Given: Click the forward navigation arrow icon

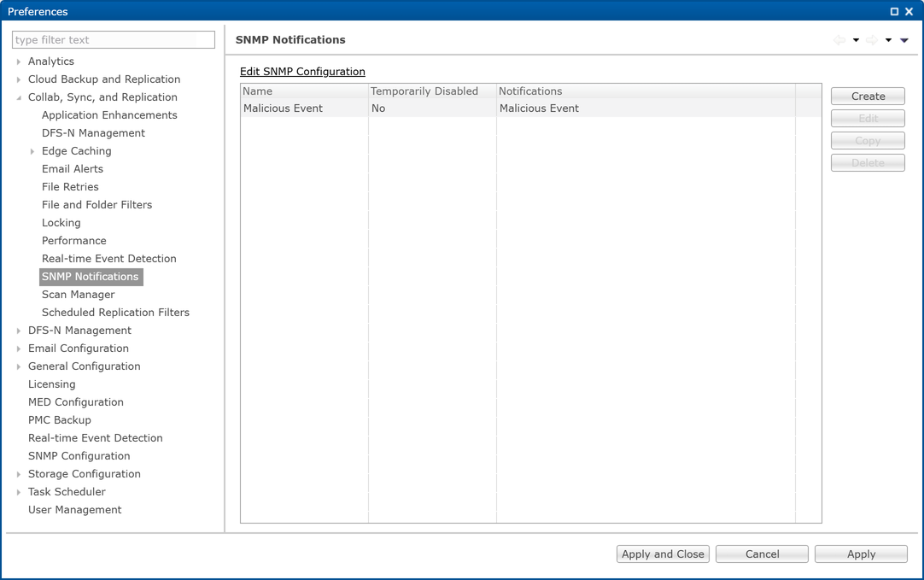Looking at the screenshot, I should point(872,40).
